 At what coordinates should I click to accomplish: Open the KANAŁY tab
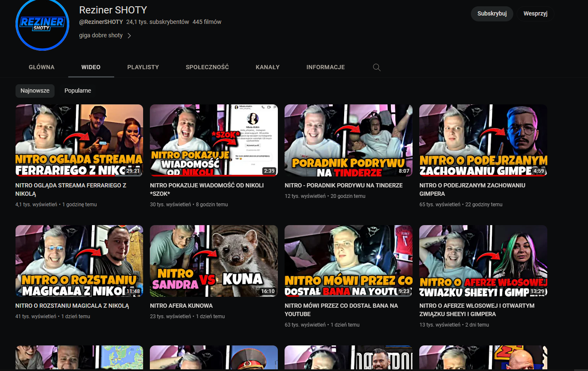pos(267,67)
